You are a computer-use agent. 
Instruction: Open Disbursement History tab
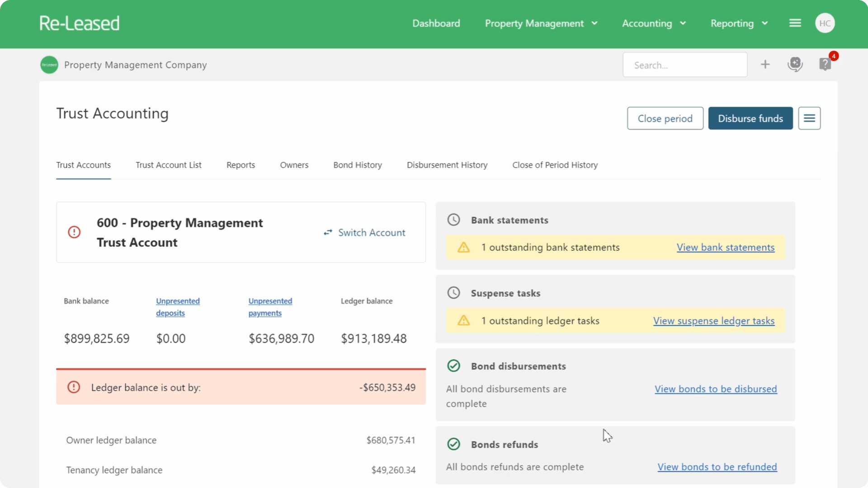447,165
